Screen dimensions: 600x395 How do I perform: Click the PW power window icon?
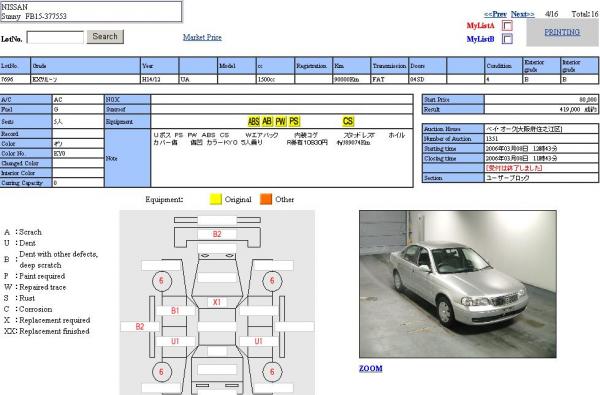[x=280, y=121]
